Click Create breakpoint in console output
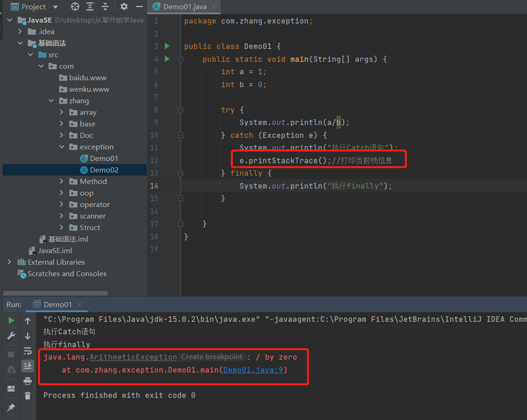The image size is (527, 420). [212, 357]
